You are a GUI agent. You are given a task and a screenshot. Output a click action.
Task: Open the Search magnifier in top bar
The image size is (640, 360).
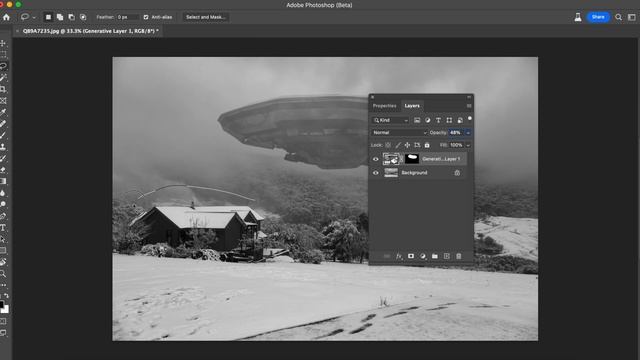pyautogui.click(x=618, y=17)
